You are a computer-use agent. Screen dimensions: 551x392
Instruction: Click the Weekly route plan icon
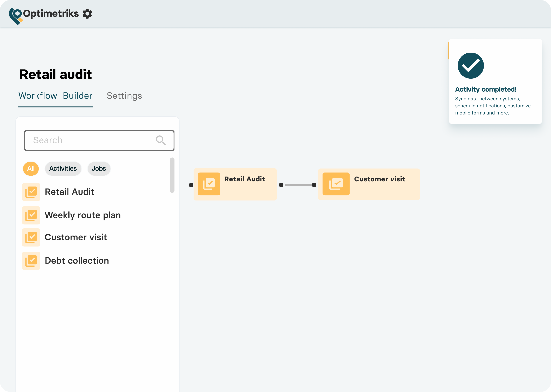(31, 215)
